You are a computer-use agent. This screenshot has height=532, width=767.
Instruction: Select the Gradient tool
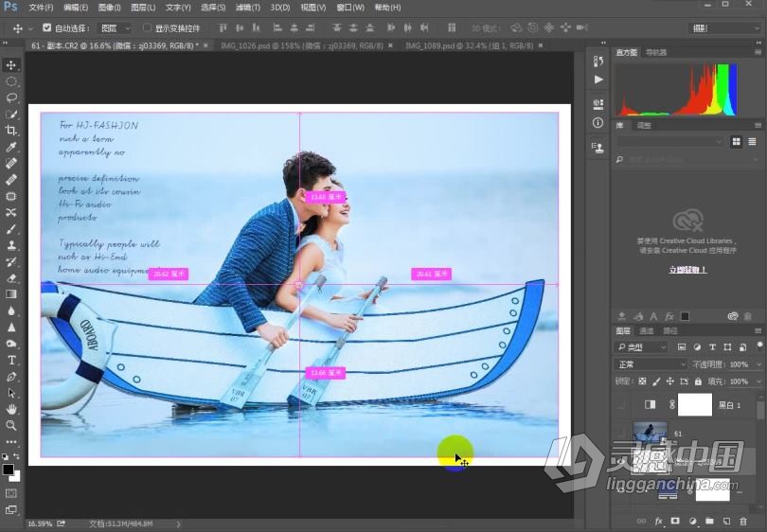pyautogui.click(x=10, y=293)
